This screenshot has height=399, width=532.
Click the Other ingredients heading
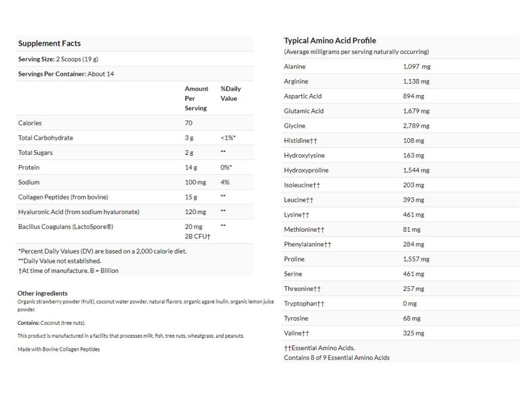[43, 293]
